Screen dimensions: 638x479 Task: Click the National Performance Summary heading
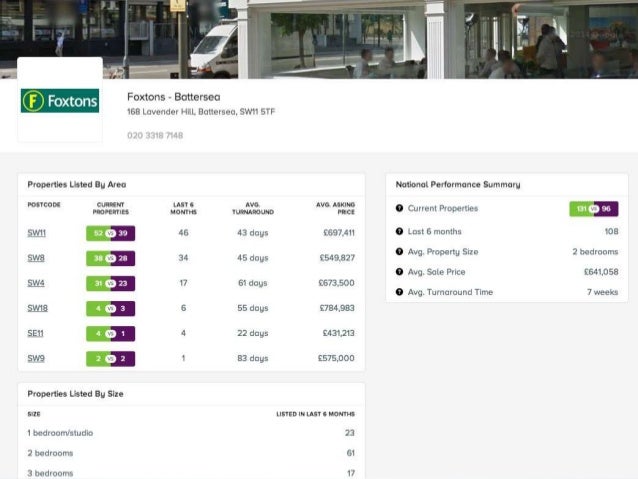[x=458, y=185]
